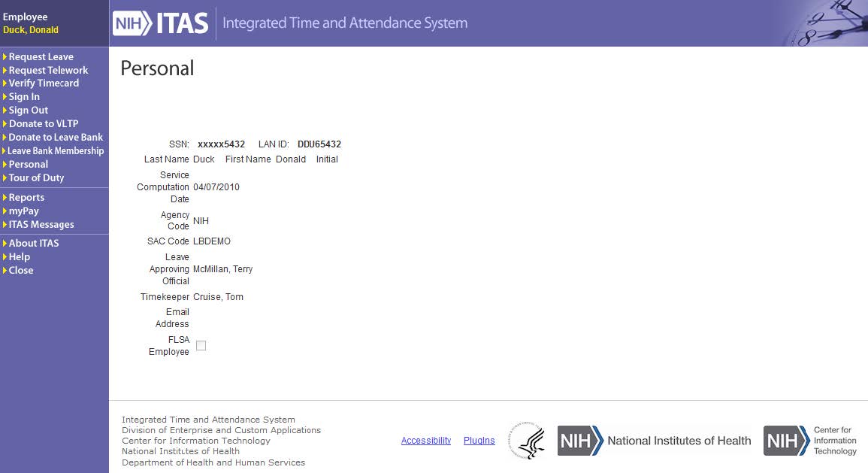
Task: Click timekeeper name Cruise, Tom
Action: (x=218, y=297)
